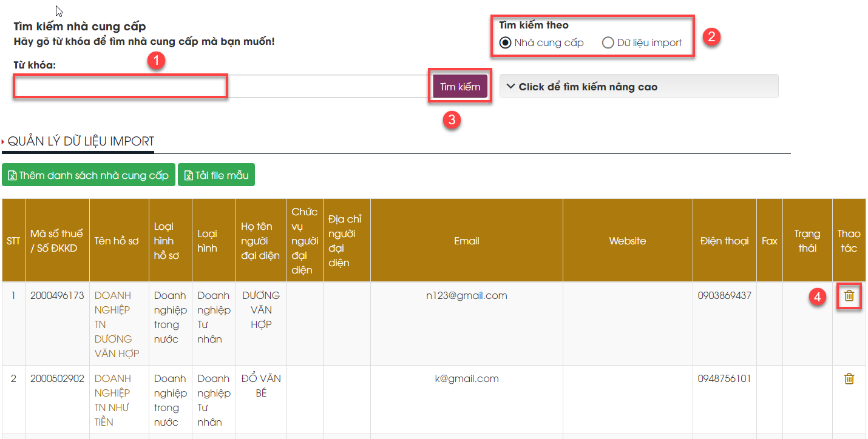Screen dimensions: 868x439
Task: Focus the Từ khóa keyword input field
Action: tap(222, 86)
